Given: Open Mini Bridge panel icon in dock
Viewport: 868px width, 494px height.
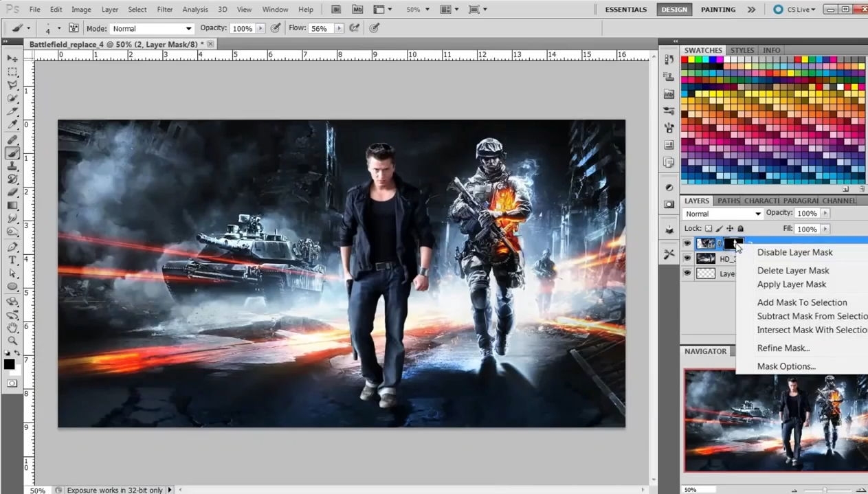Looking at the screenshot, I should tap(669, 94).
